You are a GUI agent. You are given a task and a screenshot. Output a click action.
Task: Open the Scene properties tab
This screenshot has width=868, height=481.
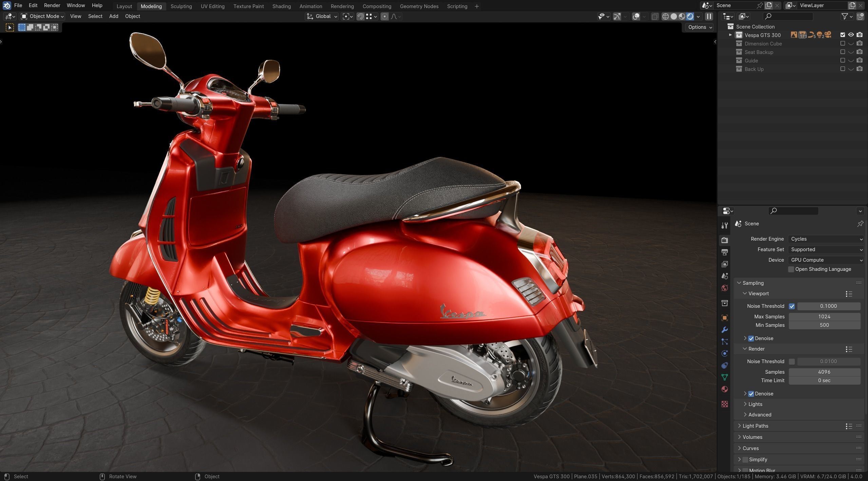pyautogui.click(x=724, y=276)
